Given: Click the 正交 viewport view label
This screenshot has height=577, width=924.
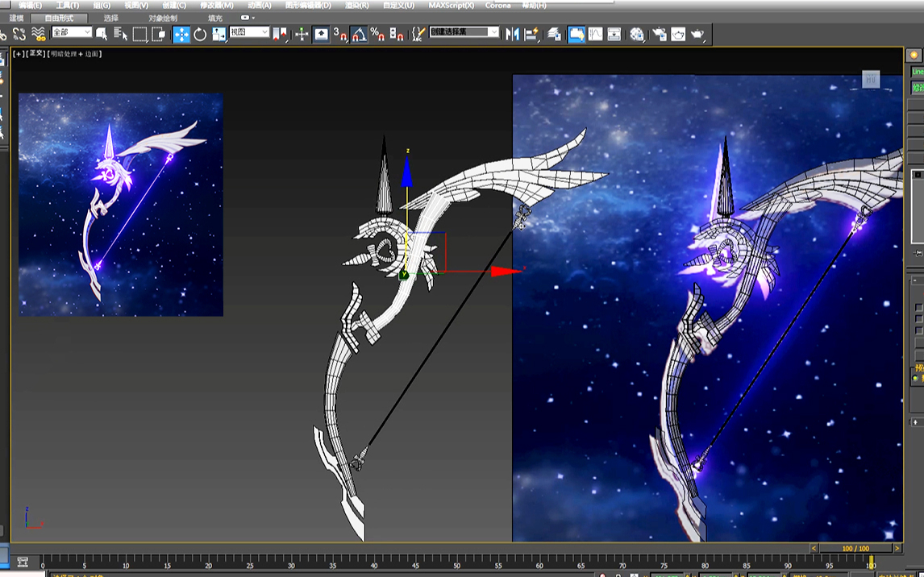Looking at the screenshot, I should (36, 53).
